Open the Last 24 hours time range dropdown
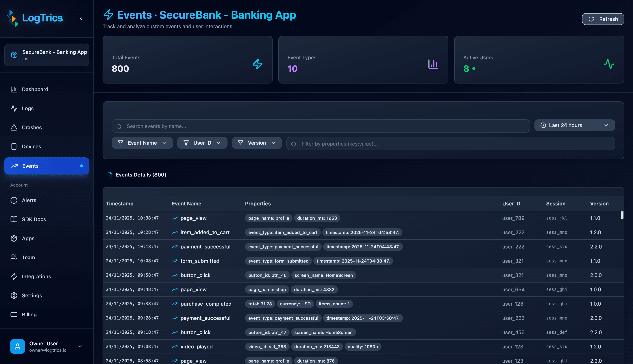The width and height of the screenshot is (633, 364). (x=574, y=125)
